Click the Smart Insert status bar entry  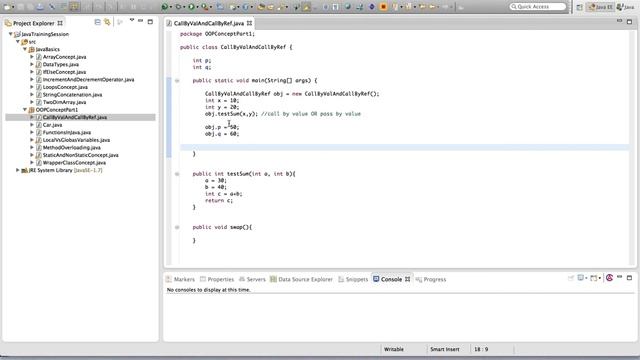(444, 349)
